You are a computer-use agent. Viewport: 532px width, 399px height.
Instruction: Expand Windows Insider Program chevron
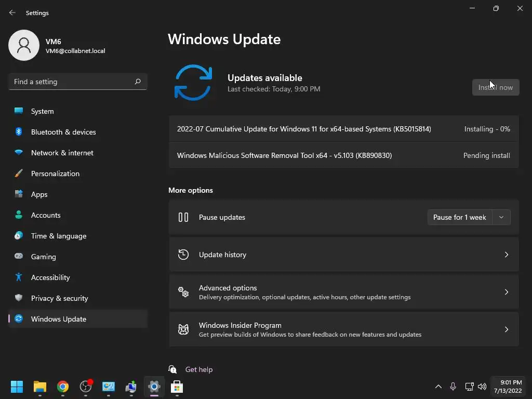[506, 329]
